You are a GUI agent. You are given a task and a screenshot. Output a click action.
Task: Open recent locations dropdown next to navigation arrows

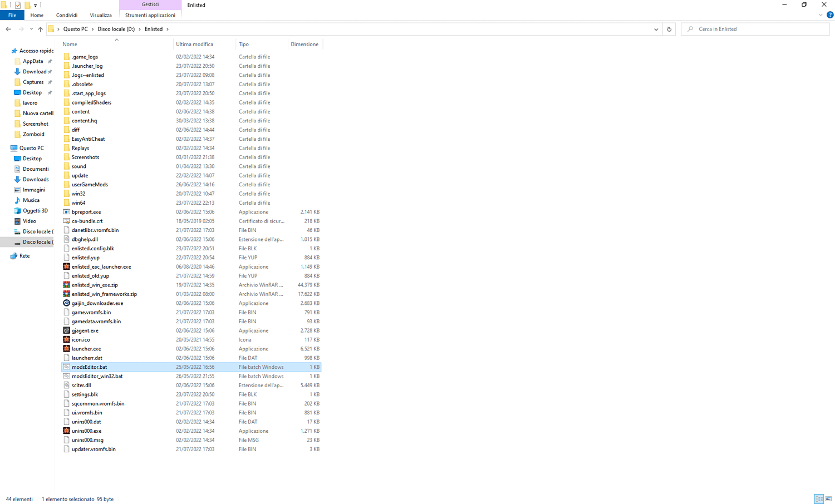tap(31, 29)
